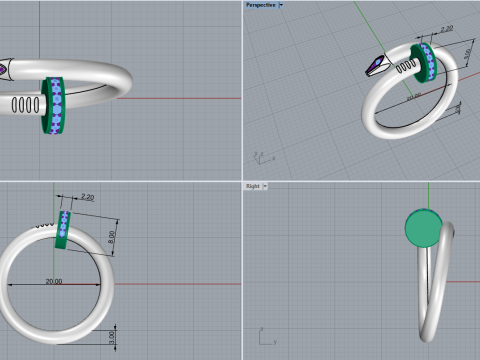Viewport: 480px width, 360px height.
Task: Select the green disc in the Right viewport
Action: point(424,228)
